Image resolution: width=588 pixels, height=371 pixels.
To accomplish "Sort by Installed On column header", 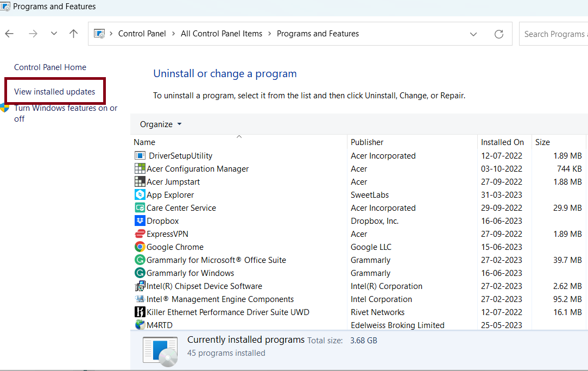I will click(502, 142).
